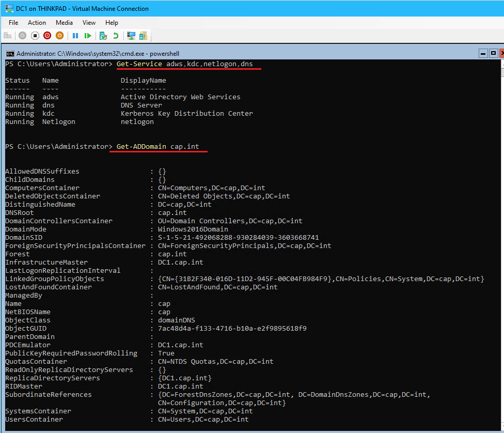This screenshot has width=504, height=433.
Task: Click the grey Start power icon
Action: 22,35
